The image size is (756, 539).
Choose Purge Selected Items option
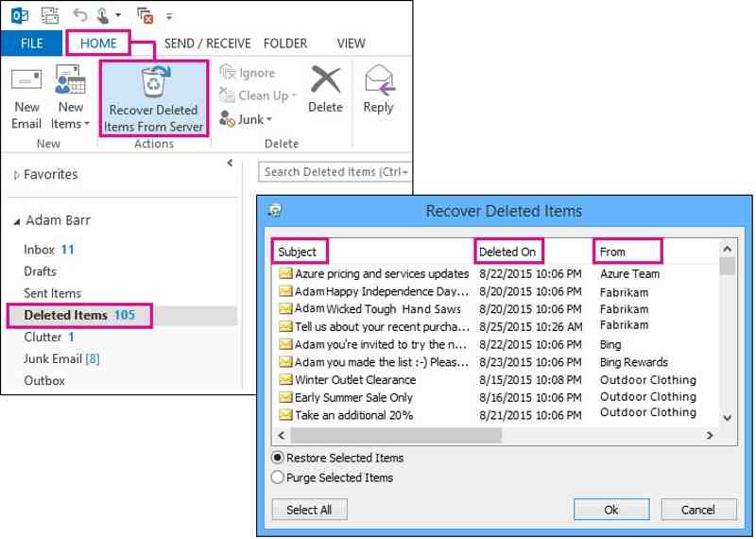[x=333, y=478]
